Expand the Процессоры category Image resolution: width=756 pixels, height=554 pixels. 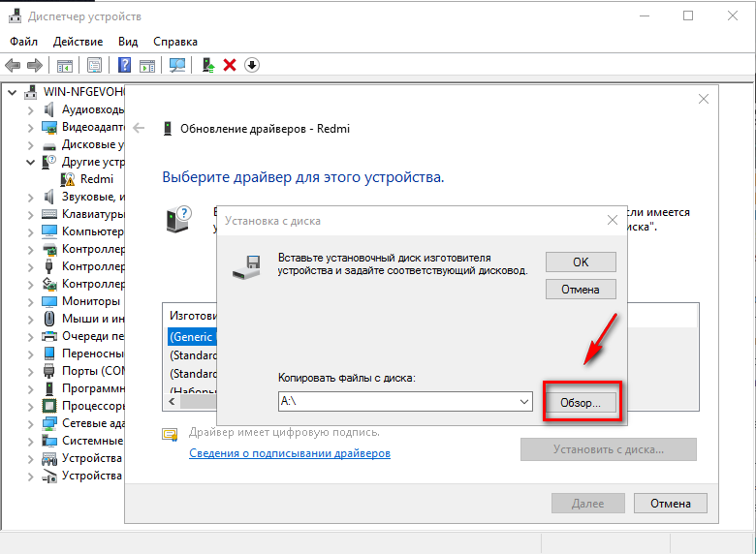(x=29, y=406)
